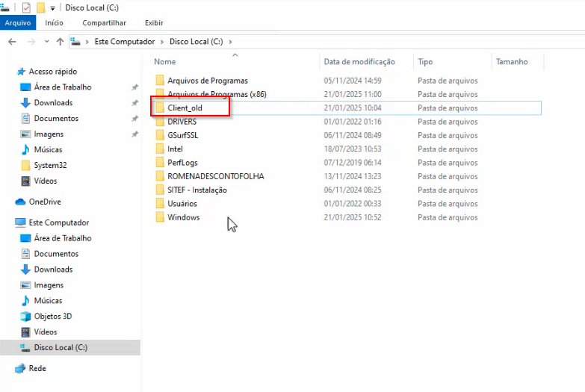Open the Compartilhar tab

[x=104, y=22]
